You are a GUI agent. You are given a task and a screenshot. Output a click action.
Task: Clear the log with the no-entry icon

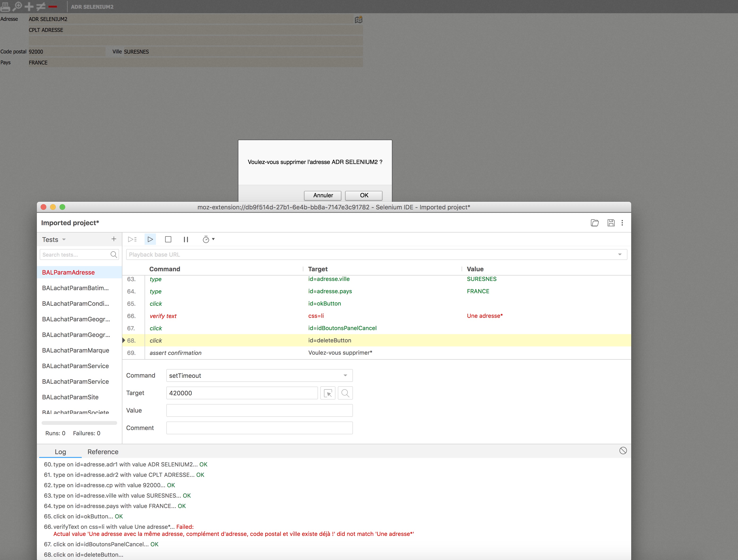pos(623,451)
